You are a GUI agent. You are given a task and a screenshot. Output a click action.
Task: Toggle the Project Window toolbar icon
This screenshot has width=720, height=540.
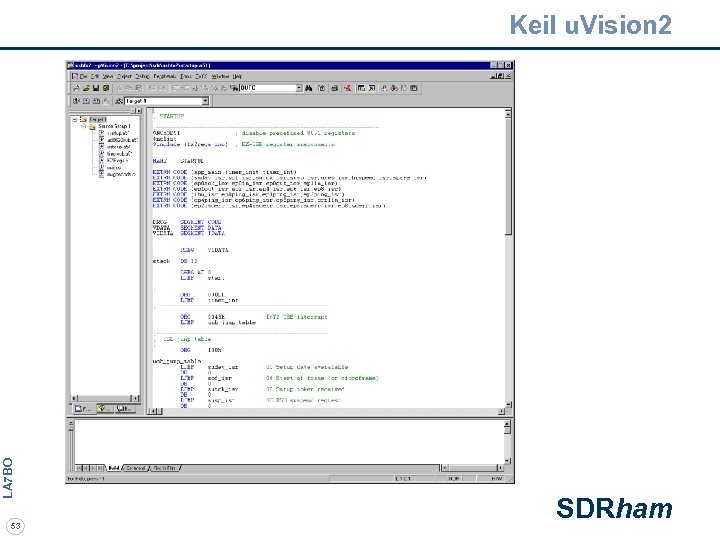pos(361,88)
